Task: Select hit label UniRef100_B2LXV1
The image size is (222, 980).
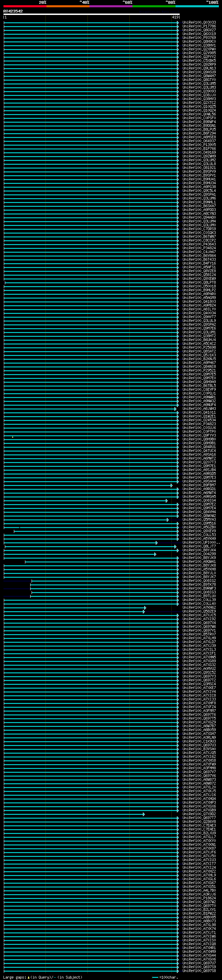Action: point(199,909)
